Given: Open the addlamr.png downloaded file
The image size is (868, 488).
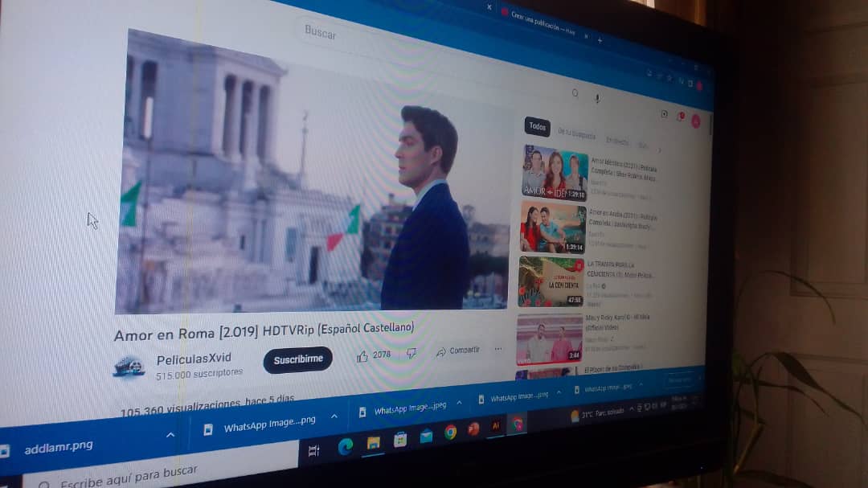Looking at the screenshot, I should point(59,446).
